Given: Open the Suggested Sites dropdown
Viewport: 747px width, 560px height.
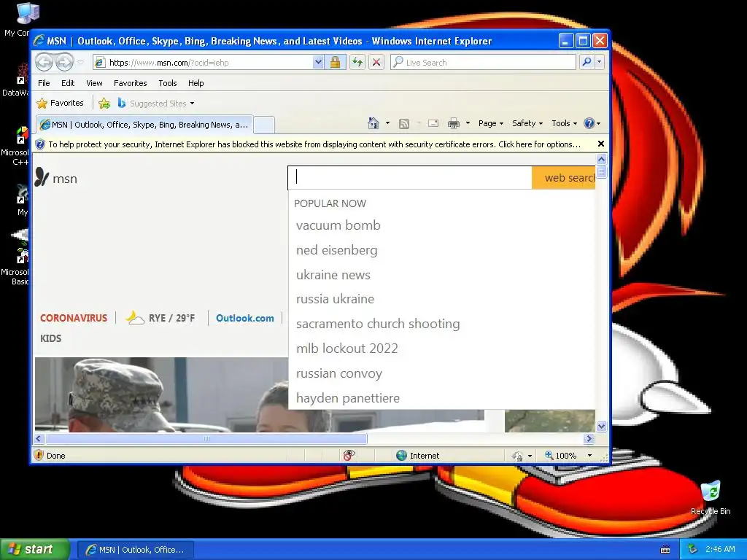Looking at the screenshot, I should click(x=156, y=103).
